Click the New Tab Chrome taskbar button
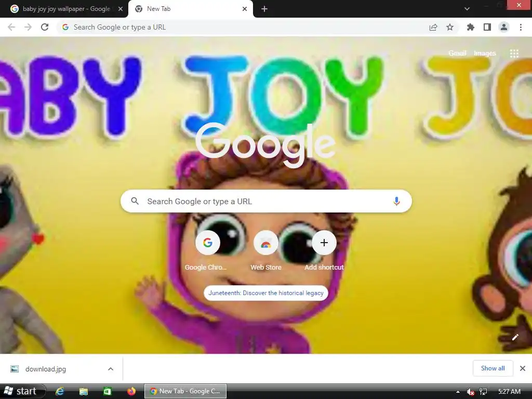532x399 pixels. pyautogui.click(x=185, y=391)
